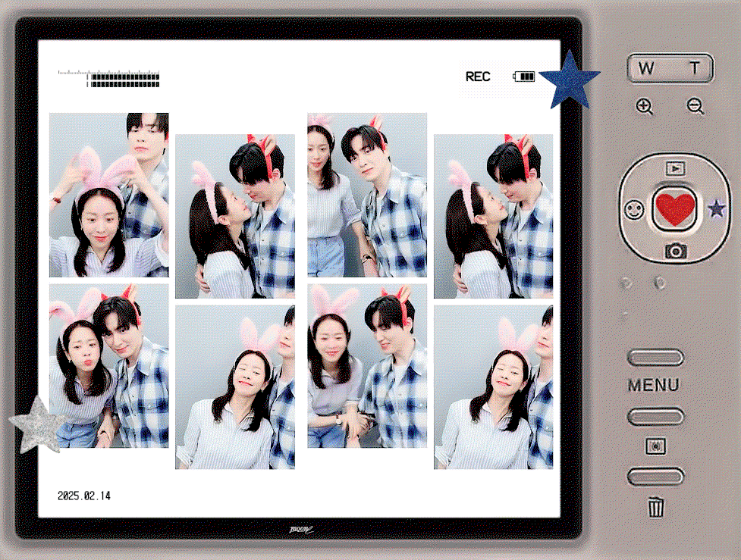Tap the red heart center button

[x=675, y=208]
